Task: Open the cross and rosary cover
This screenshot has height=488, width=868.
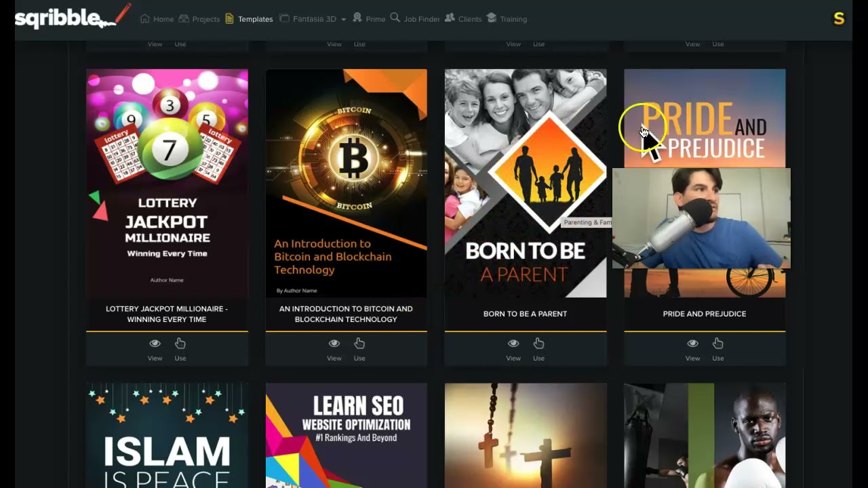Action: tap(526, 435)
